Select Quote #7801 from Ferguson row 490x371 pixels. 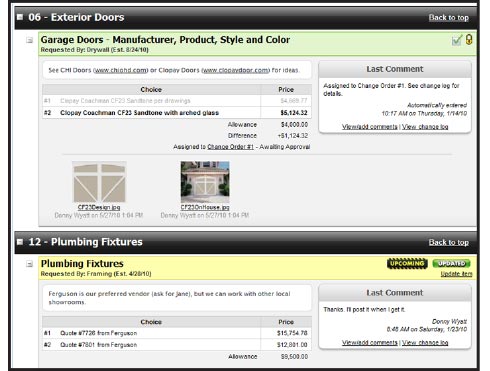tap(177, 345)
